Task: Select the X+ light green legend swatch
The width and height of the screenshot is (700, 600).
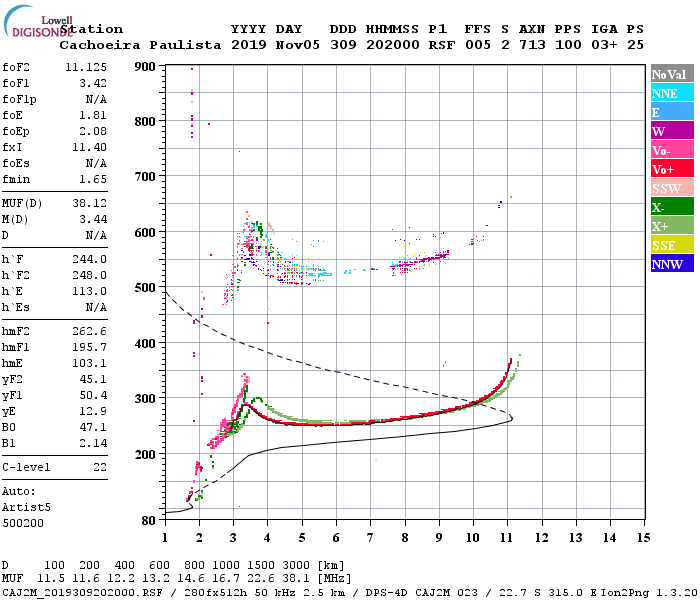Action: pyautogui.click(x=672, y=226)
